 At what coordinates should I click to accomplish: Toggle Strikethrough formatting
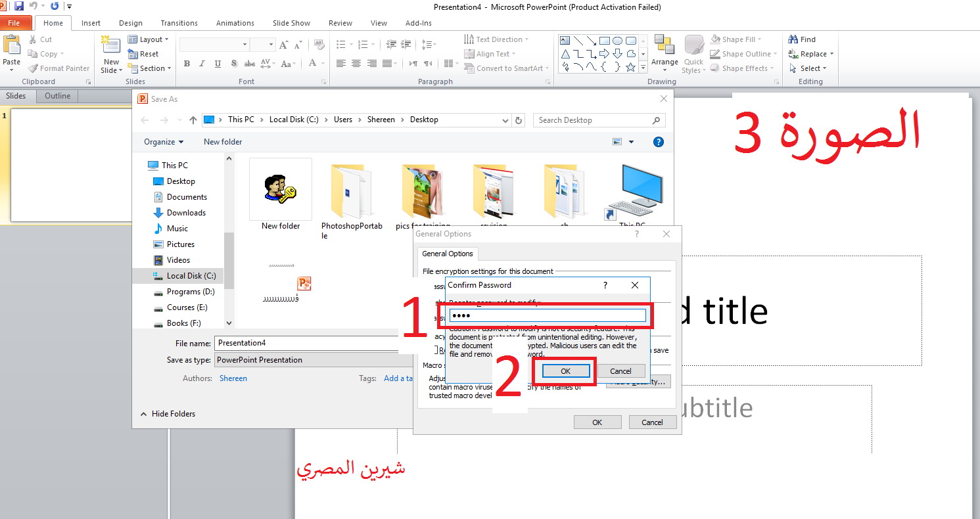click(x=250, y=64)
